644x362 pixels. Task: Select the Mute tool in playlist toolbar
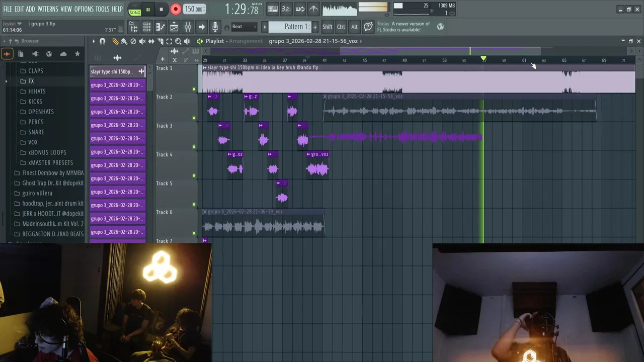[142, 41]
